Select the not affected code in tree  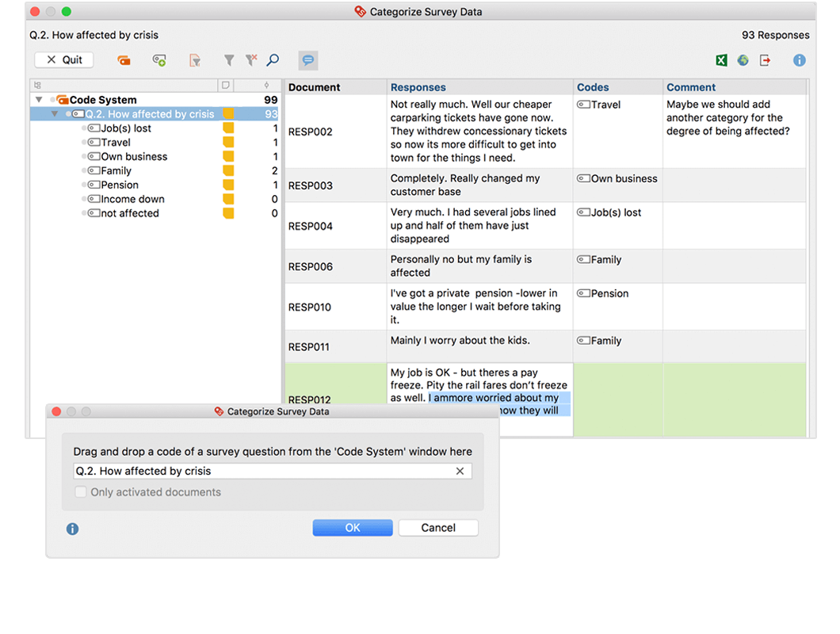pyautogui.click(x=155, y=212)
